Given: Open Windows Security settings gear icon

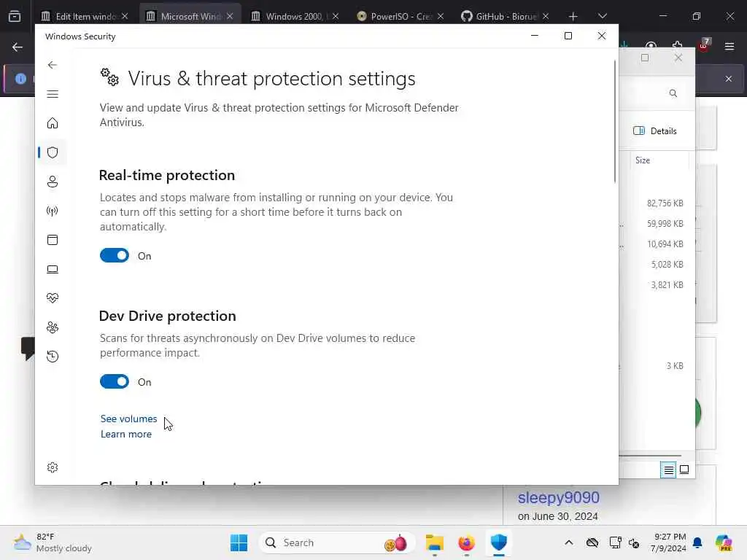Looking at the screenshot, I should (53, 467).
